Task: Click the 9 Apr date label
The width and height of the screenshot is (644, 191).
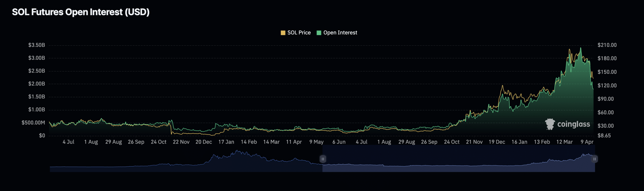Action: tap(587, 142)
